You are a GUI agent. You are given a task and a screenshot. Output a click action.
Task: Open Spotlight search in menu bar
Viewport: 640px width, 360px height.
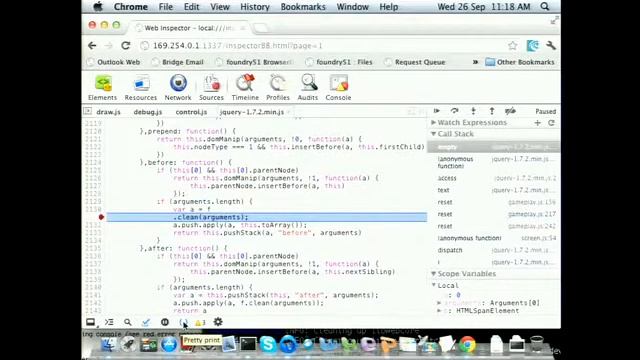pos(545,7)
